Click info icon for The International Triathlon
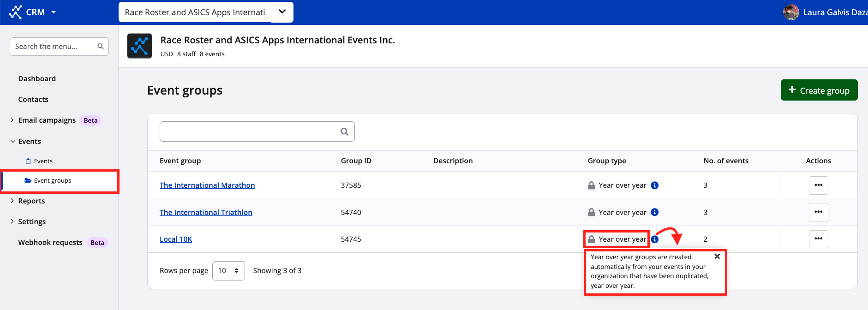Screen dimensions: 868x310 coord(654,212)
